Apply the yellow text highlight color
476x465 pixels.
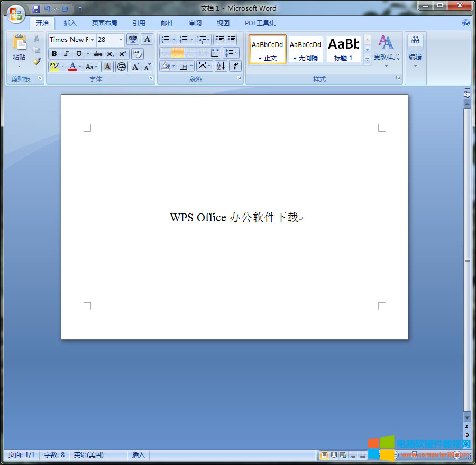pyautogui.click(x=54, y=66)
